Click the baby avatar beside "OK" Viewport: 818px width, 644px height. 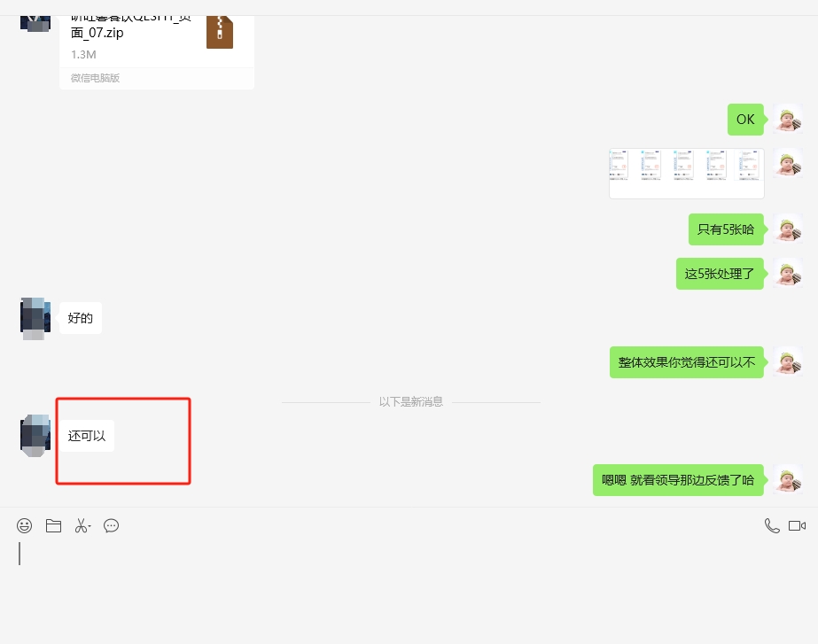(x=788, y=120)
